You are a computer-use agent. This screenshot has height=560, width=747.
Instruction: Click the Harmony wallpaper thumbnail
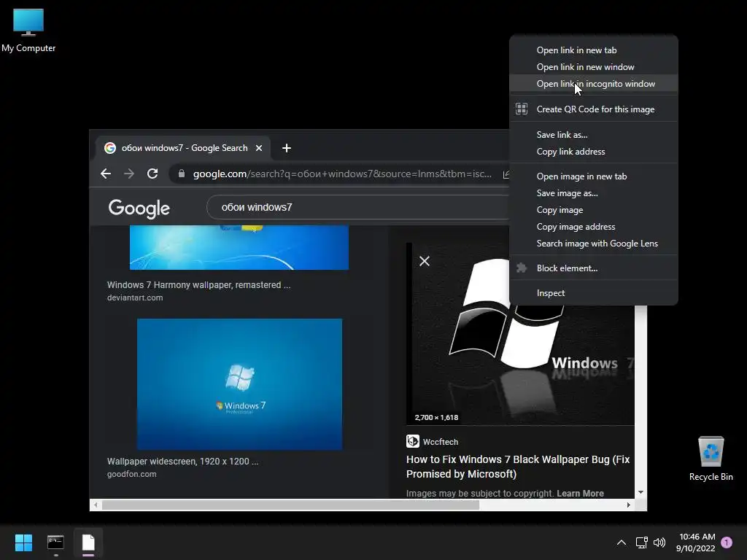pos(239,248)
